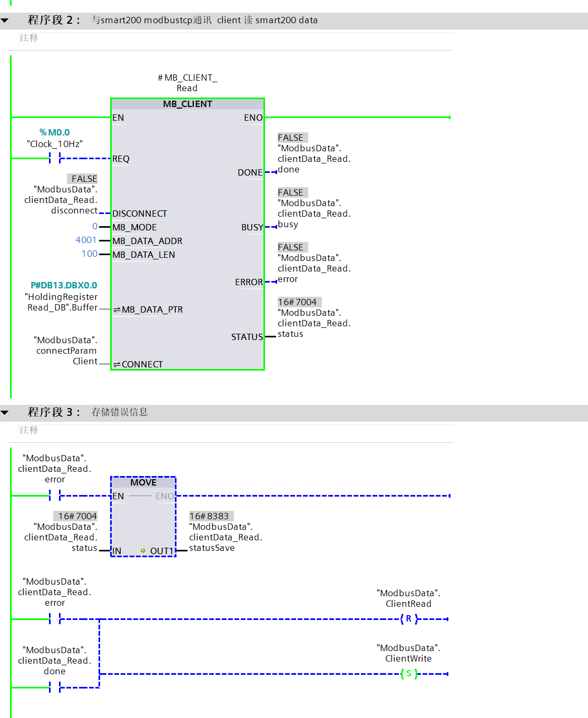Click the ENO pin of MB_CLIENT
Image resolution: width=588 pixels, height=718 pixels.
tap(253, 118)
